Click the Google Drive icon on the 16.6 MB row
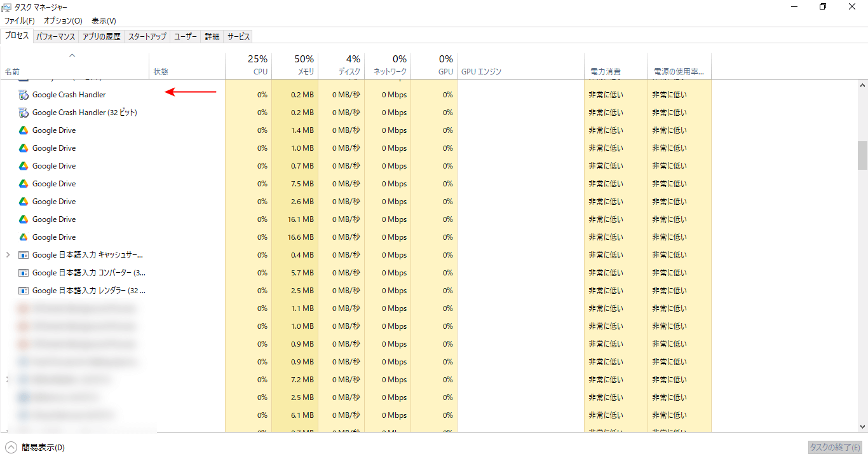868x463 pixels. coord(24,237)
